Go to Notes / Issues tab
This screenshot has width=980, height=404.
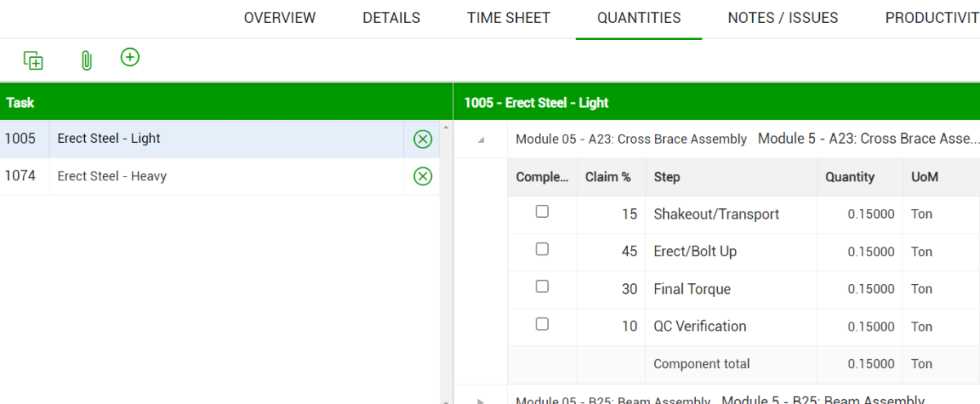pos(782,18)
